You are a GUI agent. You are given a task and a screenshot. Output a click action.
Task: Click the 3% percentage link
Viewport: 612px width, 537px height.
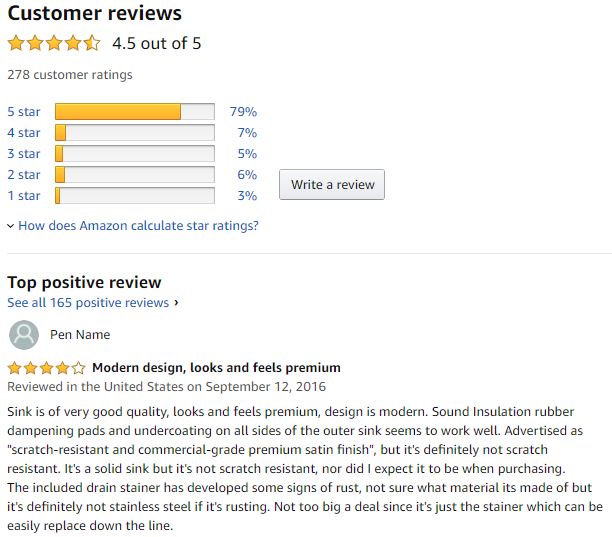pyautogui.click(x=247, y=196)
